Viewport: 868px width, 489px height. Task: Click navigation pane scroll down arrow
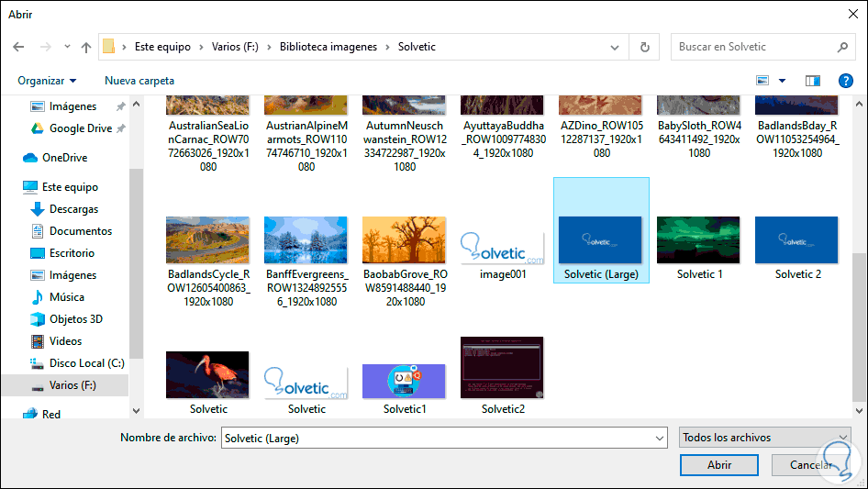click(136, 411)
